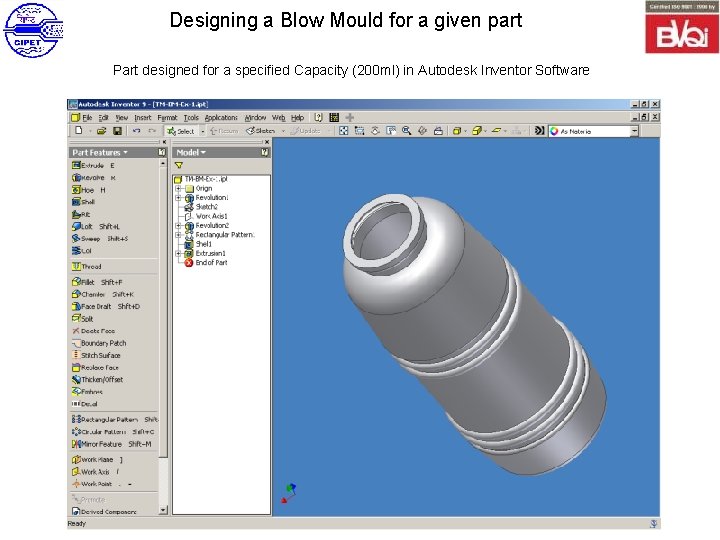Select the Work Axis tool
The height and width of the screenshot is (540, 720).
coord(96,472)
